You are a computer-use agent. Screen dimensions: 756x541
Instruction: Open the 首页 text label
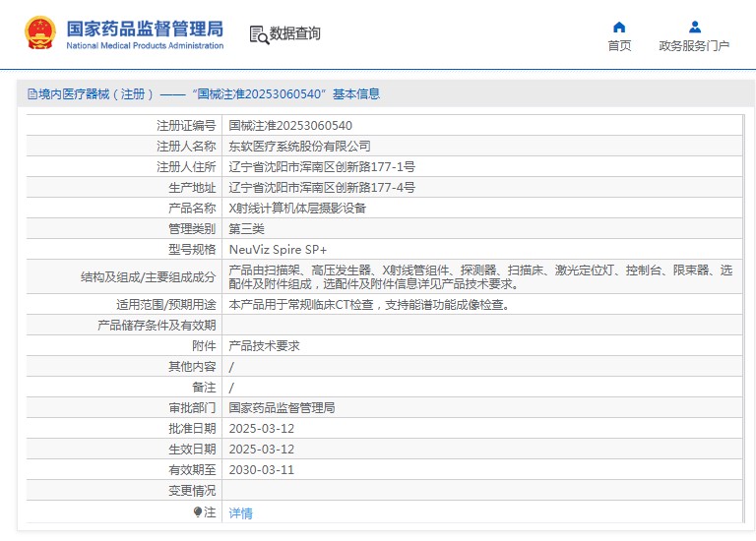619,46
